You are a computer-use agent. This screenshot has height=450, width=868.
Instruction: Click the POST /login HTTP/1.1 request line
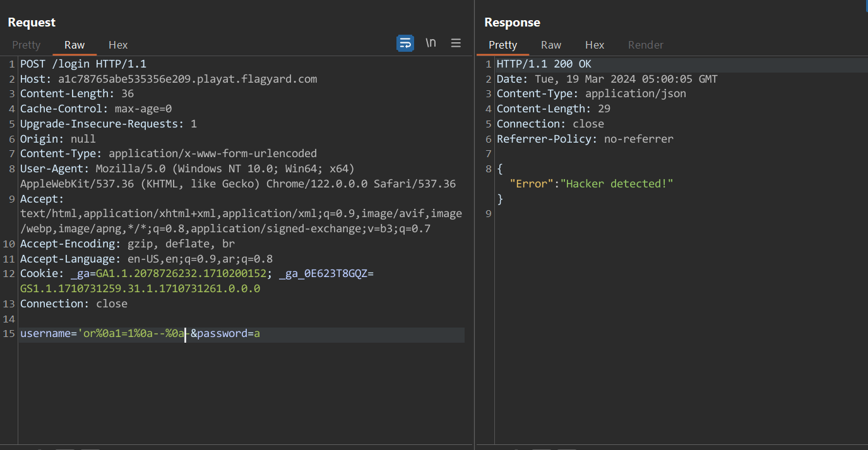[x=83, y=64]
